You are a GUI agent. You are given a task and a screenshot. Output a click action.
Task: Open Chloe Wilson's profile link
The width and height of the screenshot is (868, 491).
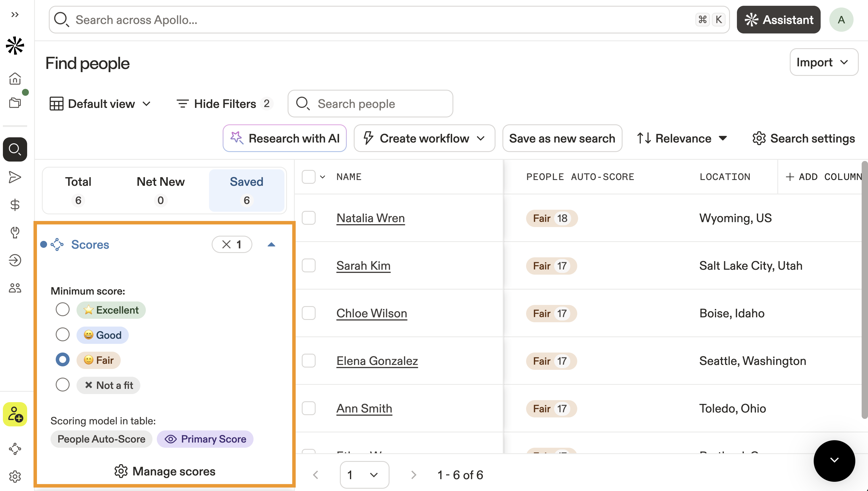[x=372, y=313]
